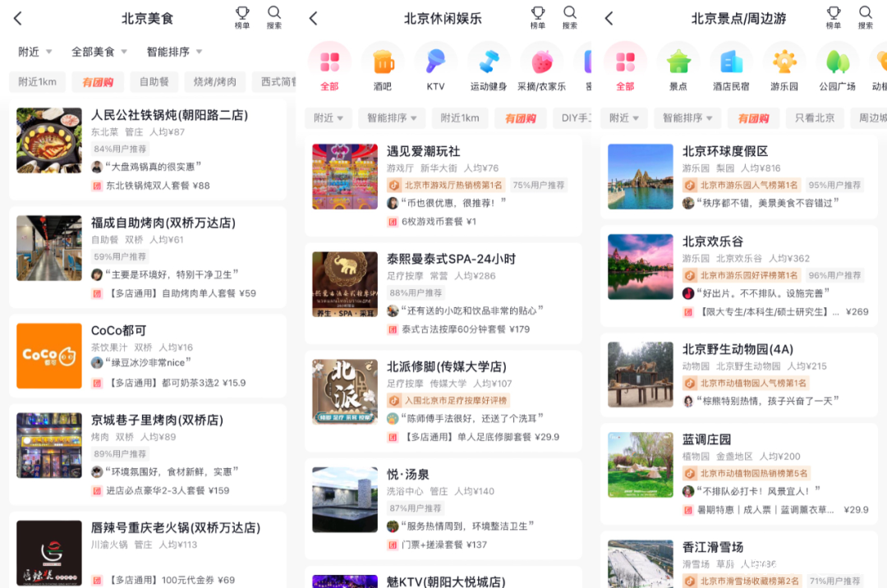Open search on 北京景点/周边游 screen
Viewport: 887px width, 588px height.
[866, 17]
